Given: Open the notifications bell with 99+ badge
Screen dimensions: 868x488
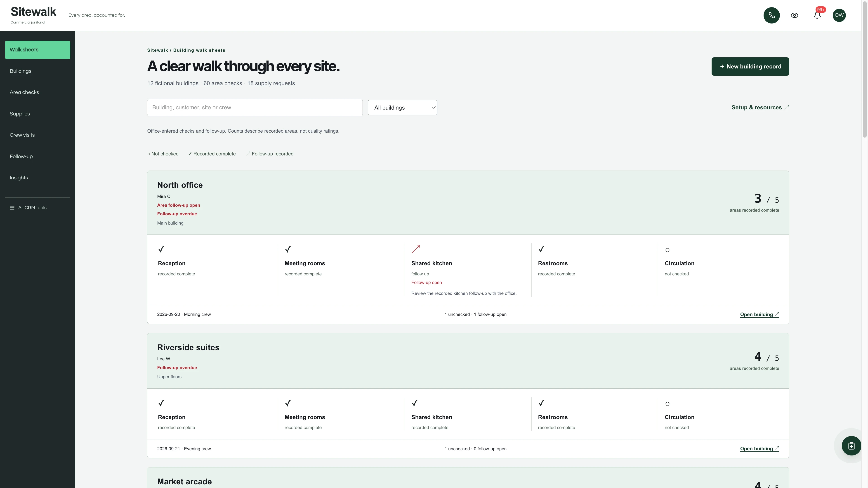Looking at the screenshot, I should [x=817, y=15].
